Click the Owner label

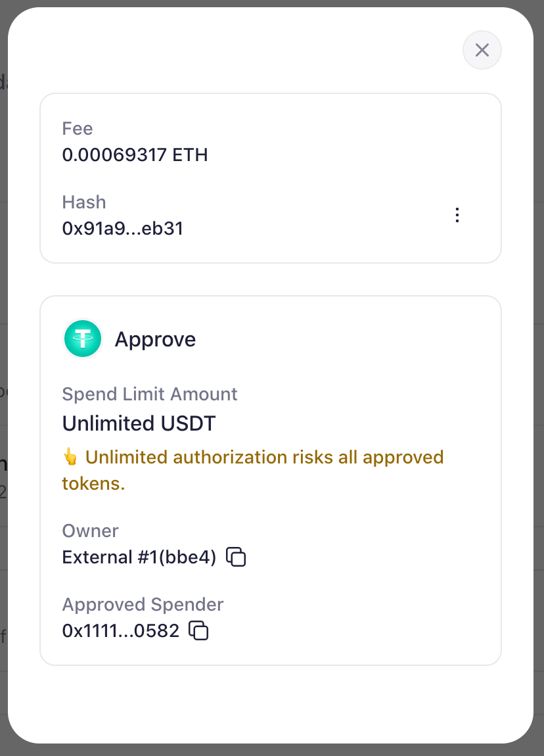click(x=91, y=531)
